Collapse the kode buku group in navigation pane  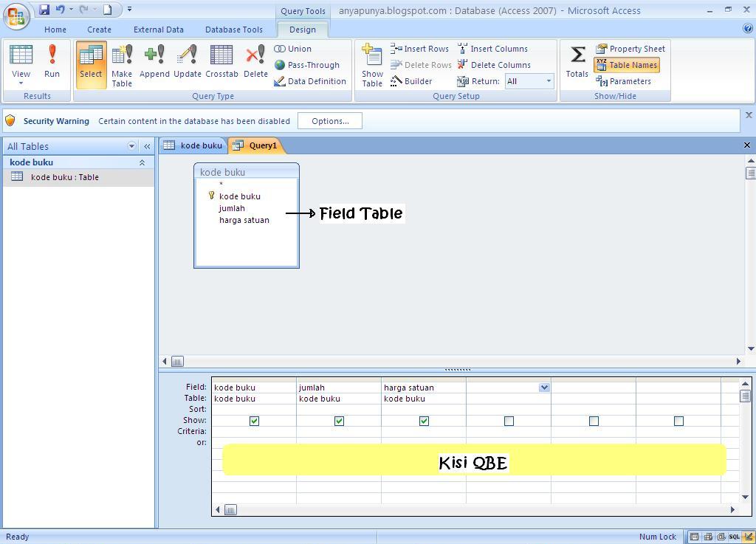[142, 163]
